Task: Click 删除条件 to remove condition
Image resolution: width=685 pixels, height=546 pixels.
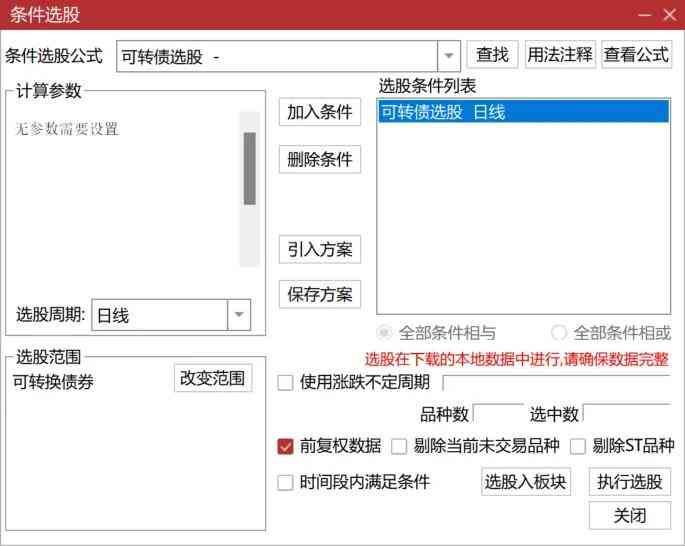Action: click(319, 159)
